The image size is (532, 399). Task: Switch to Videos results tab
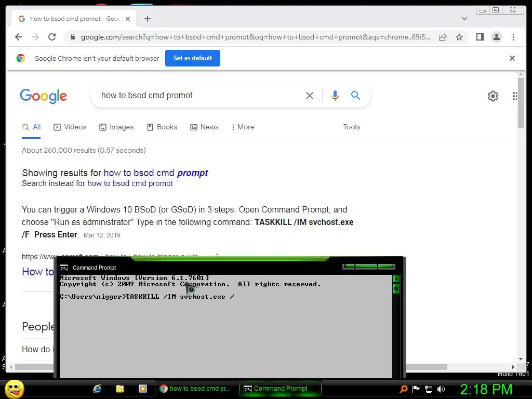[70, 127]
